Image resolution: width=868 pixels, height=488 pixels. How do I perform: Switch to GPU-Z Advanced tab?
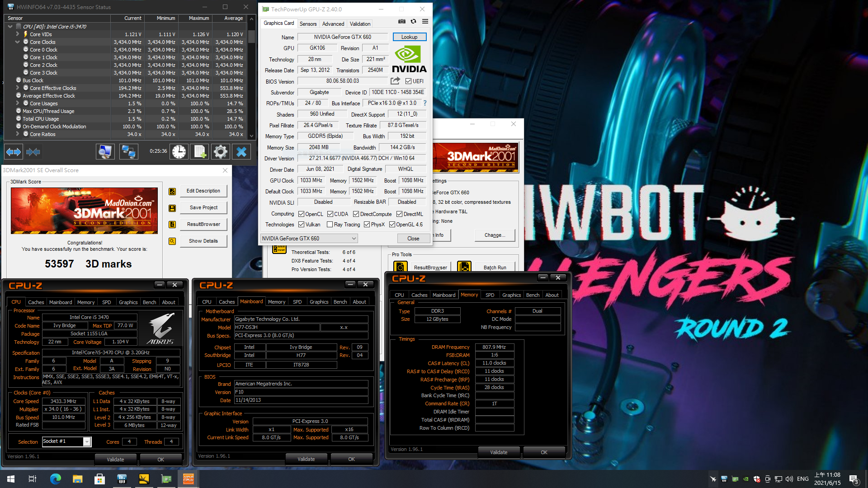[333, 23]
